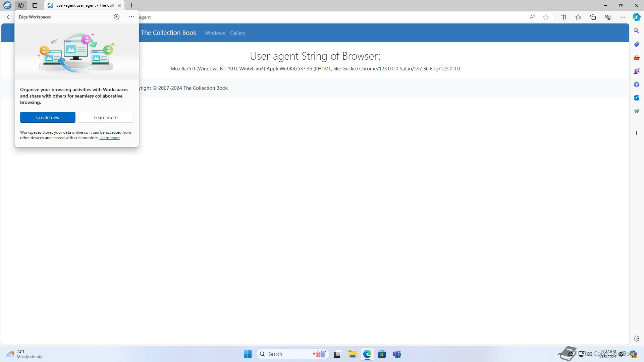Viewport: 644px width, 362px height.
Task: Open Copilot sidebar icon
Action: click(x=636, y=17)
